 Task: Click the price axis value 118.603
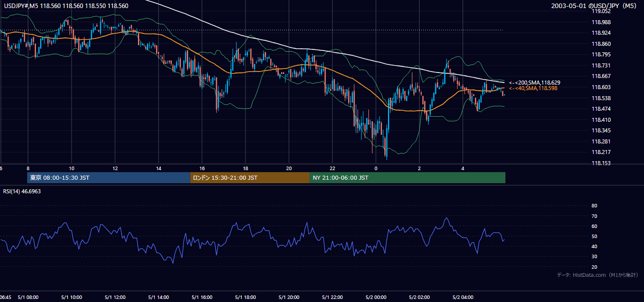point(601,87)
